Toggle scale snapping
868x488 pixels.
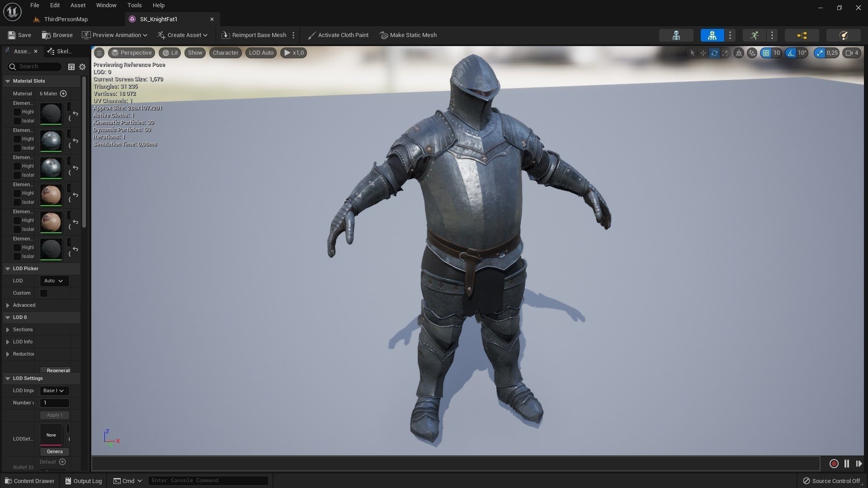pyautogui.click(x=820, y=53)
